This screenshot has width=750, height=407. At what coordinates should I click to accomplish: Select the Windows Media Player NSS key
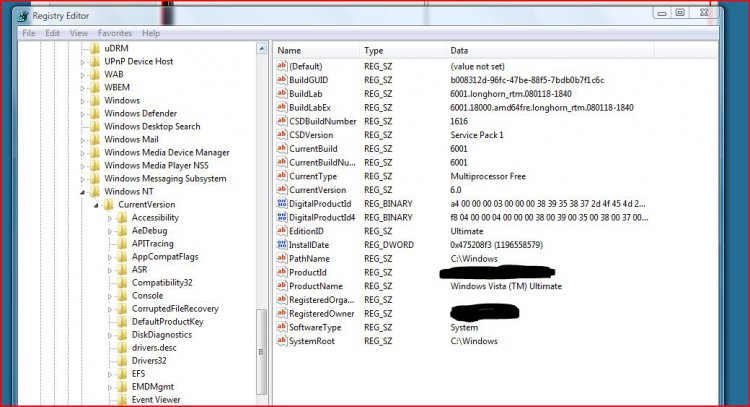(156, 165)
